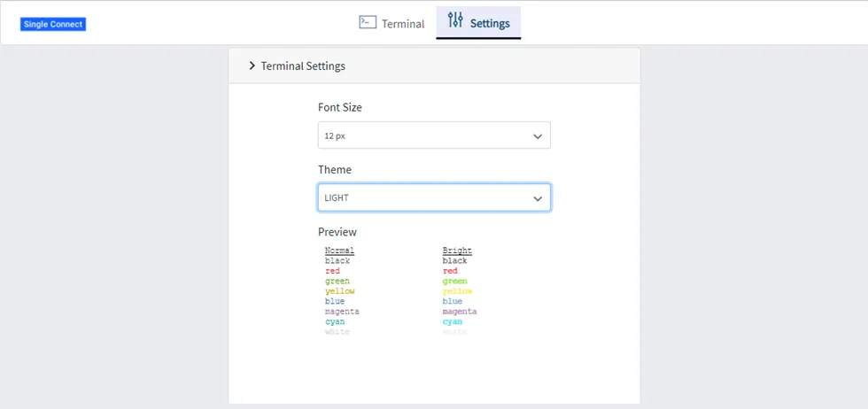The height and width of the screenshot is (409, 868).
Task: Click the Bright yellow sample text
Action: 457,291
